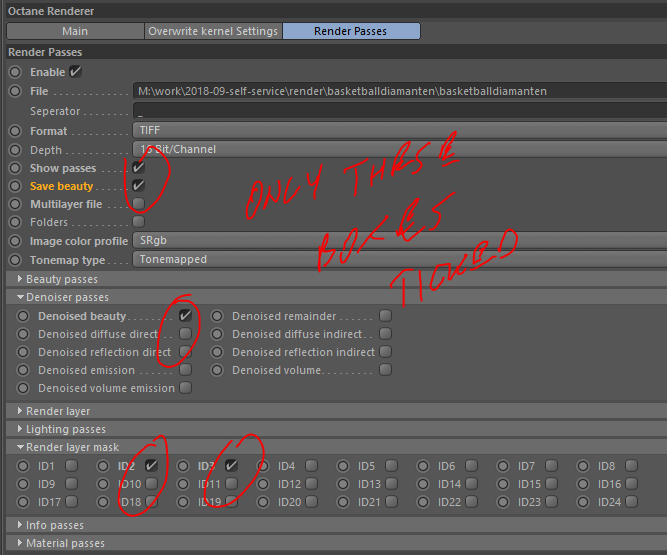Click animation dot beside Format
Viewport: 667px width, 555px height.
pyautogui.click(x=15, y=131)
